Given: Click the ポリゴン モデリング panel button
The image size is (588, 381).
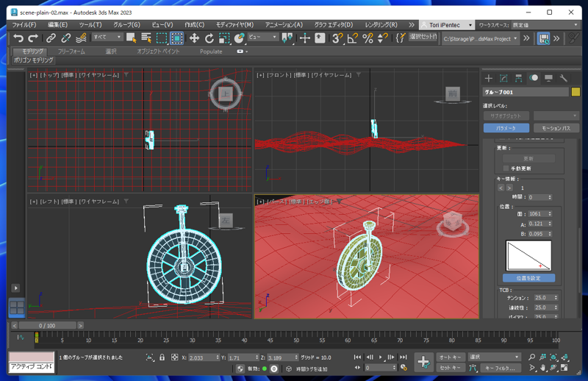Looking at the screenshot, I should tap(33, 60).
